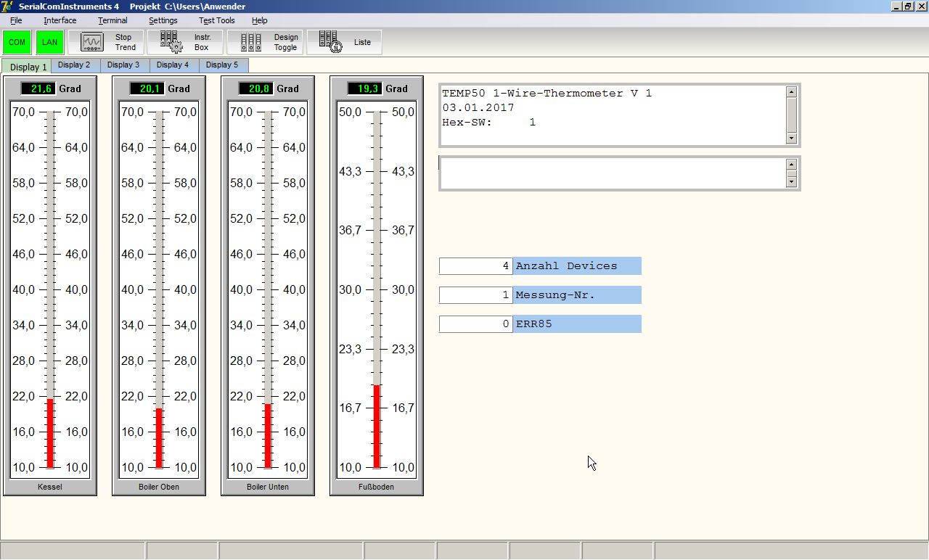Click the down arrow in the empty text box
Viewport: 929px width, 560px height.
[792, 182]
